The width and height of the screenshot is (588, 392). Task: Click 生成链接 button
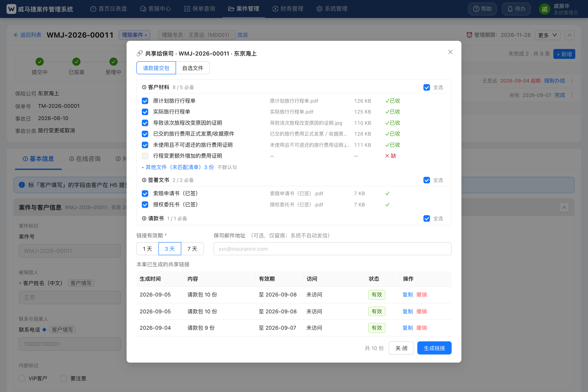pyautogui.click(x=434, y=348)
